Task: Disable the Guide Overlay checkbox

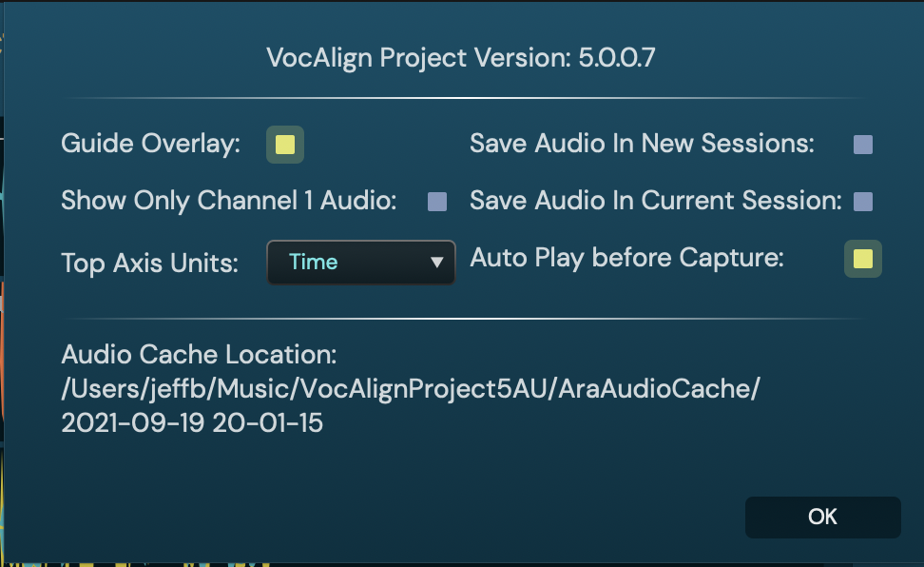Action: coord(284,145)
